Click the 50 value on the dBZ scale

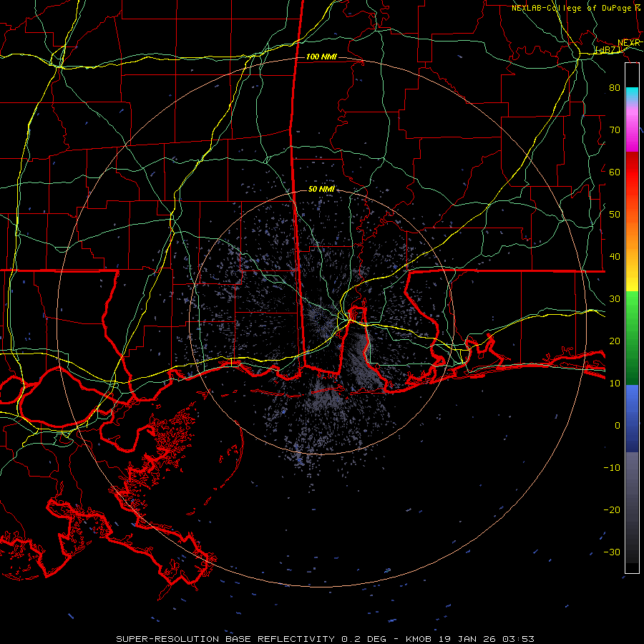(615, 215)
